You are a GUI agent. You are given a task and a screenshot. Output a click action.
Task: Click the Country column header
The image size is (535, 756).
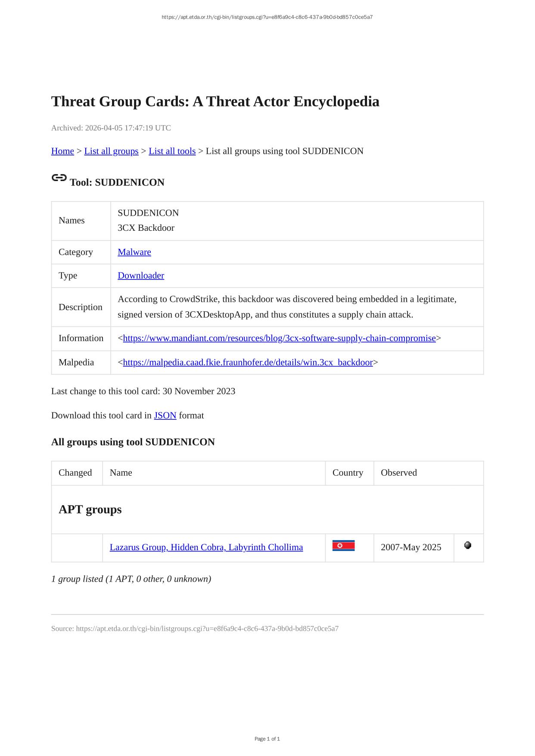click(x=348, y=473)
